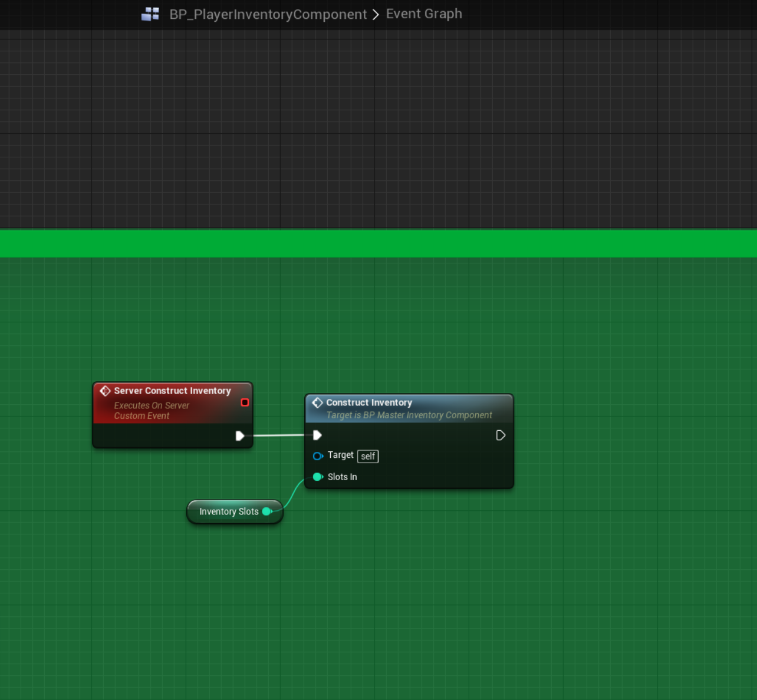Select the Construct Inventory node title
Screen dimensions: 757x700
tap(369, 402)
